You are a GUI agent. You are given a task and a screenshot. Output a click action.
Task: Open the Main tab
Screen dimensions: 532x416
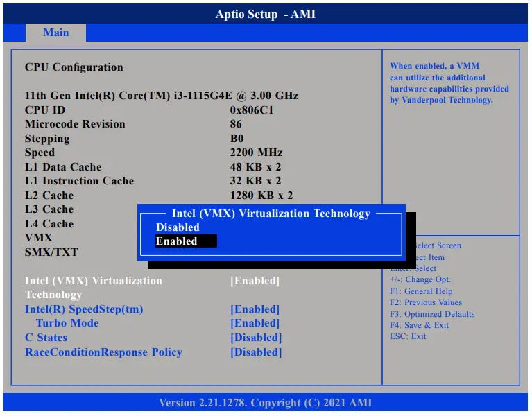click(56, 33)
